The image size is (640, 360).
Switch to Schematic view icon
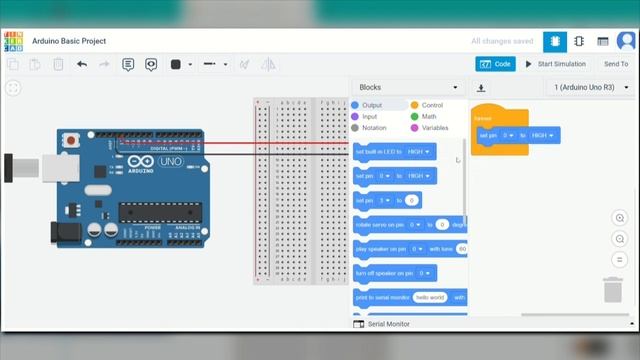coord(579,41)
